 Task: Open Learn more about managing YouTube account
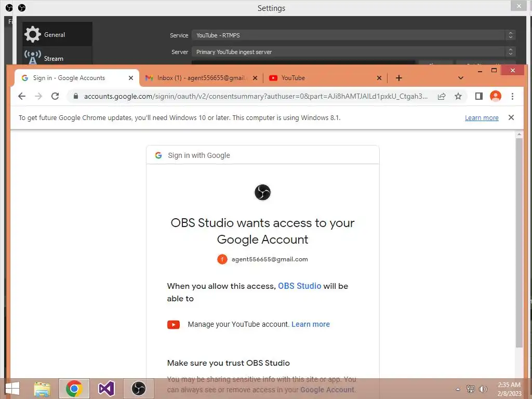(x=311, y=324)
